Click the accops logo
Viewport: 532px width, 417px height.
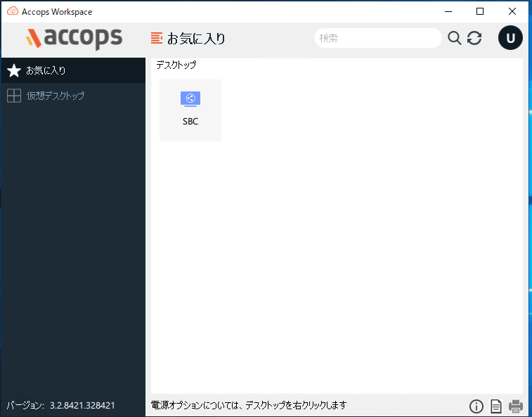74,38
